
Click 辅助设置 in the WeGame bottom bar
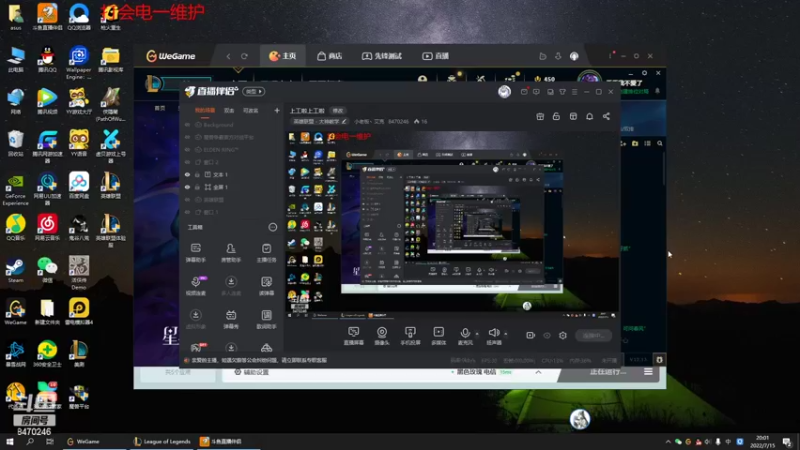point(251,372)
